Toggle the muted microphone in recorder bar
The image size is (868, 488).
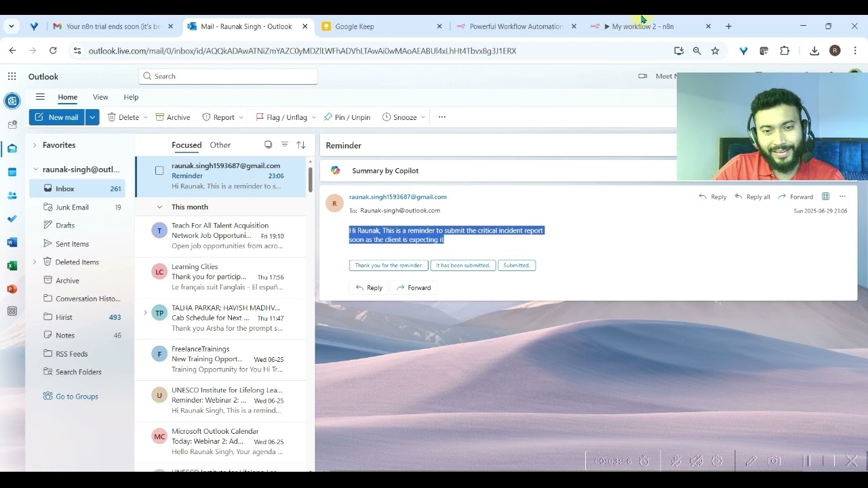point(676,461)
